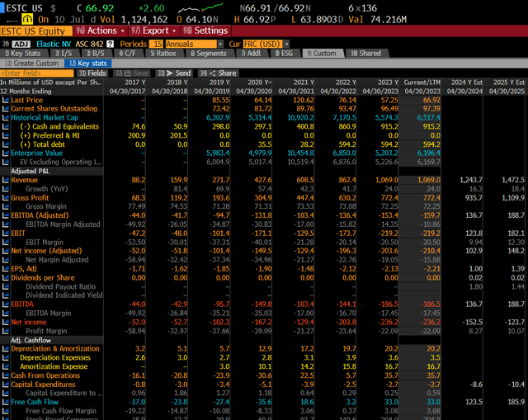528x420 pixels.
Task: Click the chart icon beside Last Price
Action: 5,100
